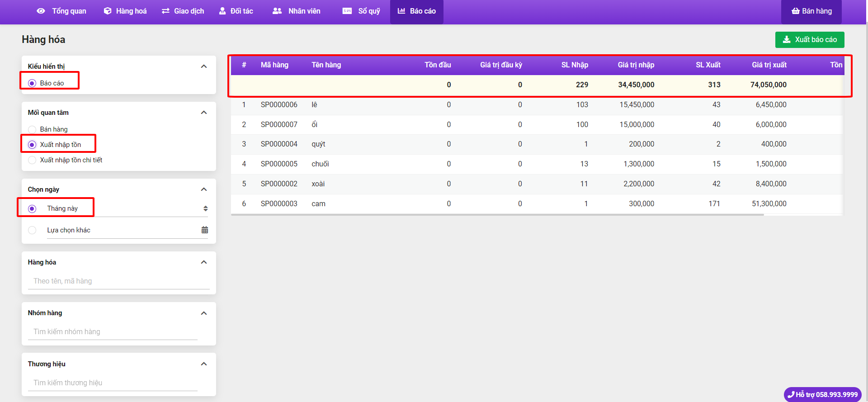Click the Mã hàng column header

[x=274, y=65]
